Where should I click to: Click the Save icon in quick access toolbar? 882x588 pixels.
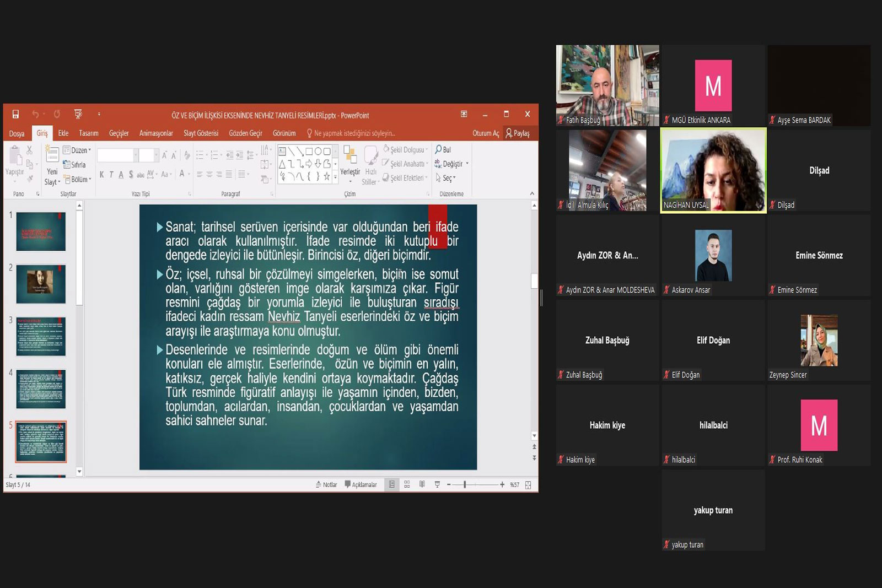[x=15, y=114]
